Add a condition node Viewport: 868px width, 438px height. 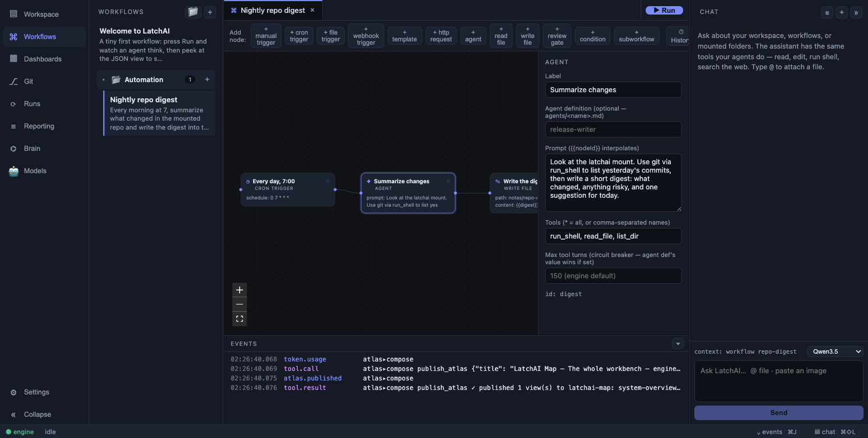593,36
